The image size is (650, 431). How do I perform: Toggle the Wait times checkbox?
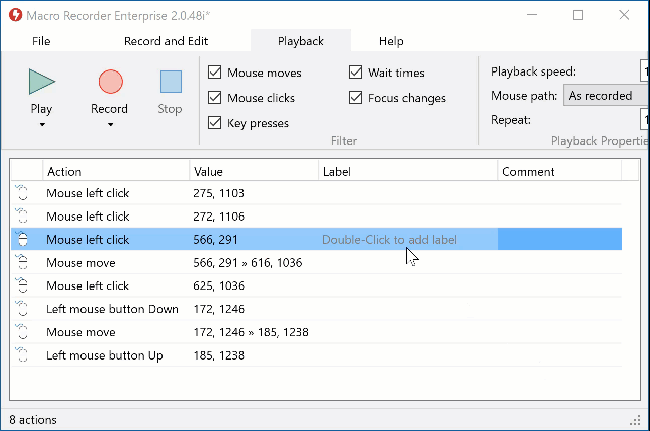point(356,73)
